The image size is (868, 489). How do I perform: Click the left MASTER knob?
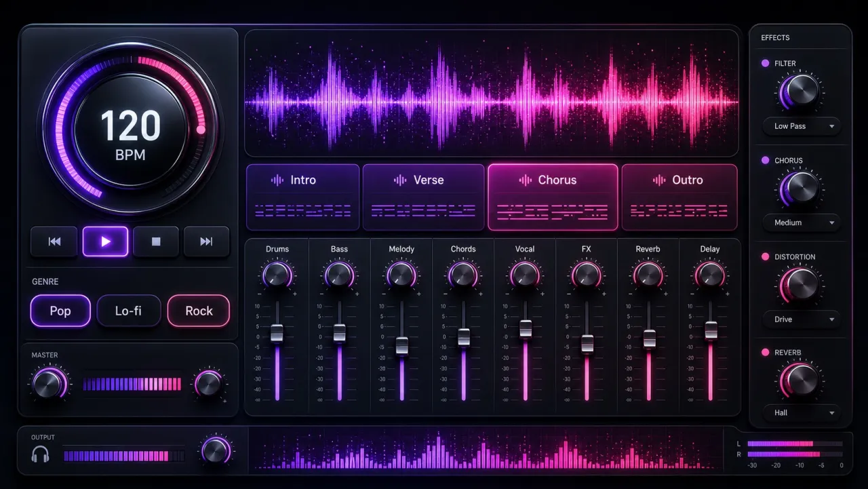point(50,384)
